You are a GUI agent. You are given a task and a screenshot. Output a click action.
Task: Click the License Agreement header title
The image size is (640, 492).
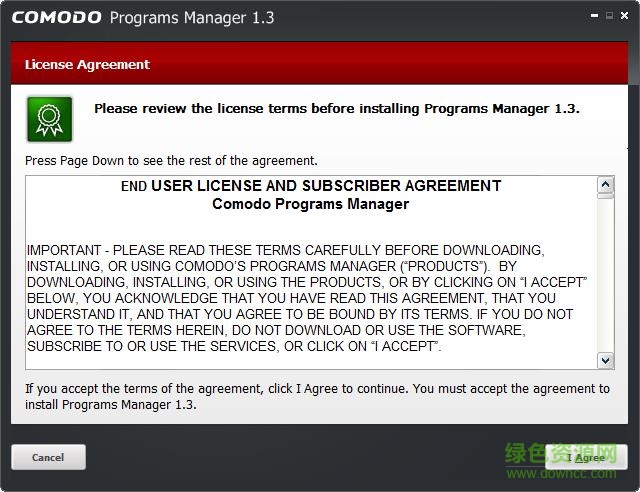coord(87,65)
